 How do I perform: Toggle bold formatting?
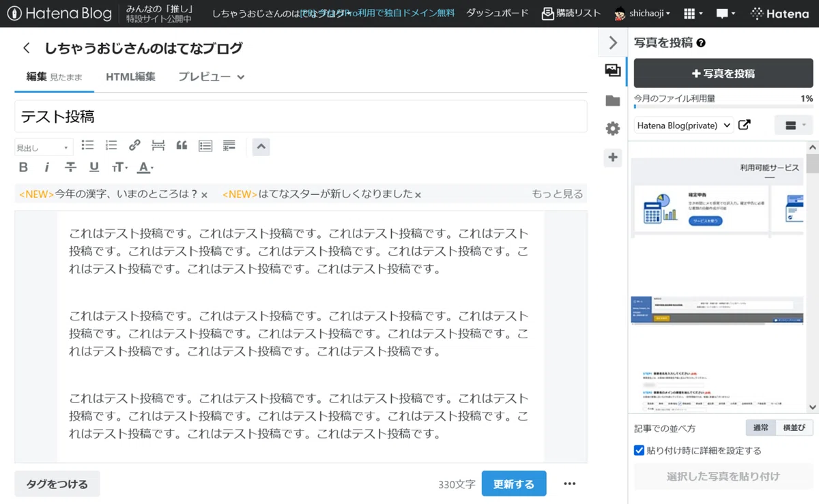coord(23,167)
